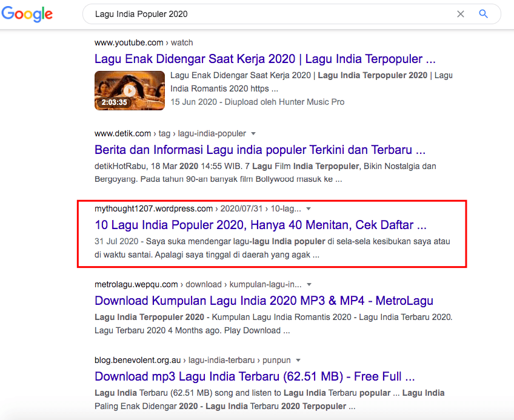Clear the search query using the X icon
Image resolution: width=514 pixels, height=420 pixels.
click(460, 13)
